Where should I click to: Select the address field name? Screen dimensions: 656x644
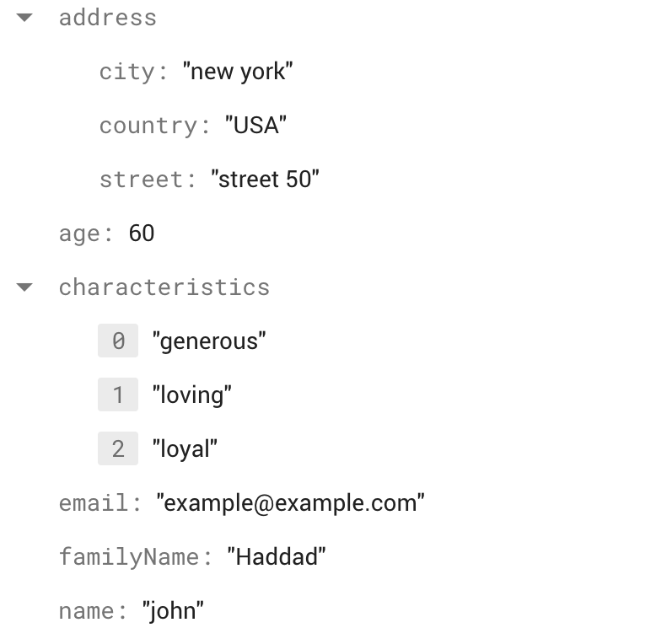107,18
